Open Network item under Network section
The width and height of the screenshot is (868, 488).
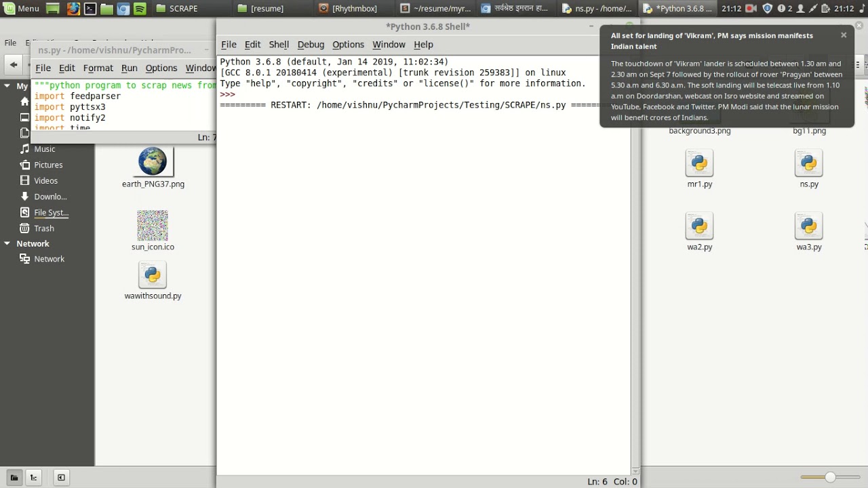click(49, 259)
